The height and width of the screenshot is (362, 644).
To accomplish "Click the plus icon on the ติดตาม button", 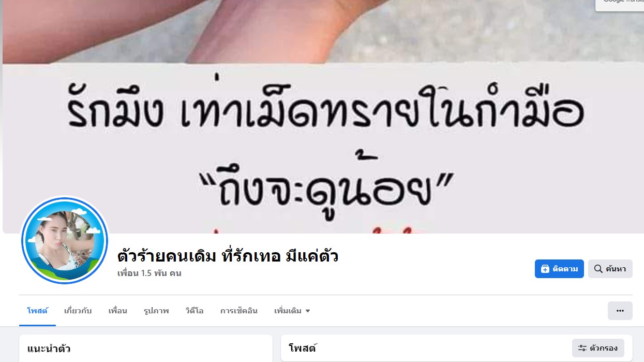I will point(545,269).
